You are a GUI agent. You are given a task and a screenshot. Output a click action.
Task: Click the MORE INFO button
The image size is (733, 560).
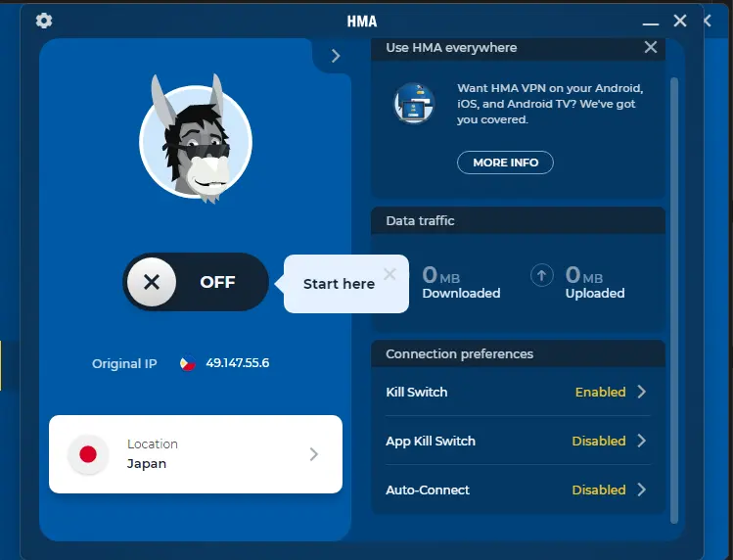(x=505, y=163)
